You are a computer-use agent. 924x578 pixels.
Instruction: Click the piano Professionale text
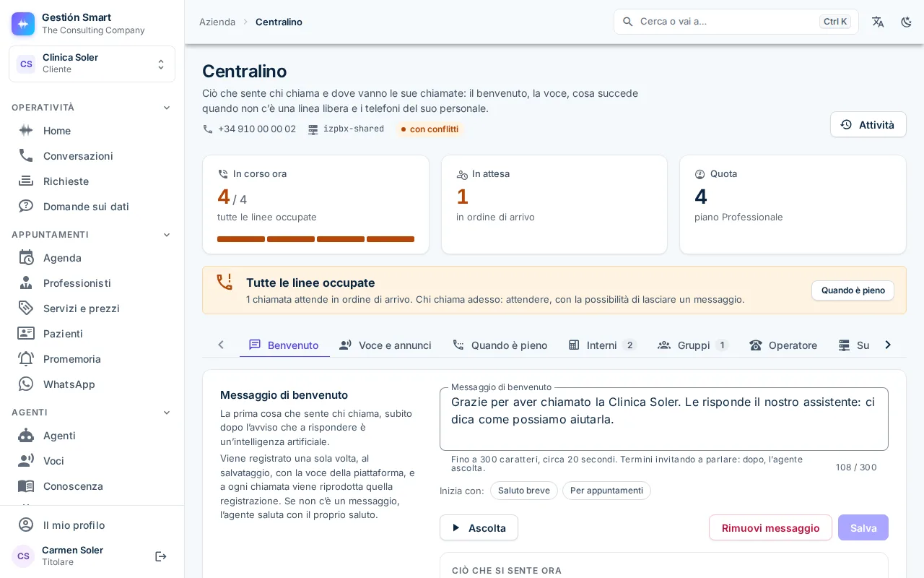(738, 217)
